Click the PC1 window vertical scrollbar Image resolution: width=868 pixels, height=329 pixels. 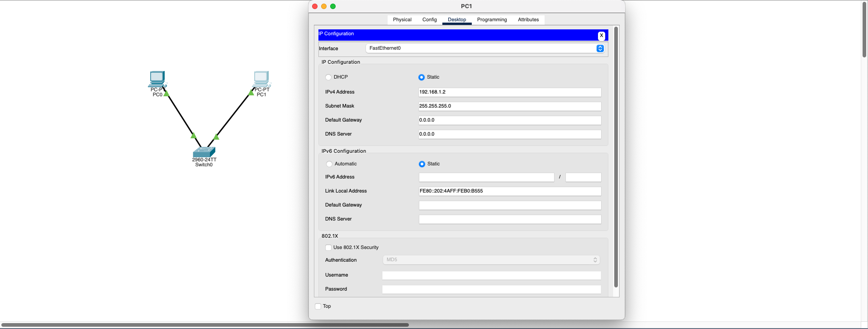click(x=616, y=157)
